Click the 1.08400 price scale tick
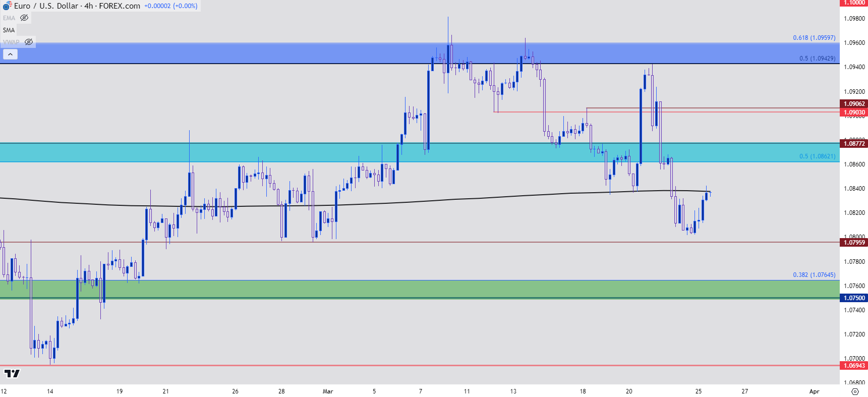This screenshot has height=397, width=868. click(x=854, y=189)
